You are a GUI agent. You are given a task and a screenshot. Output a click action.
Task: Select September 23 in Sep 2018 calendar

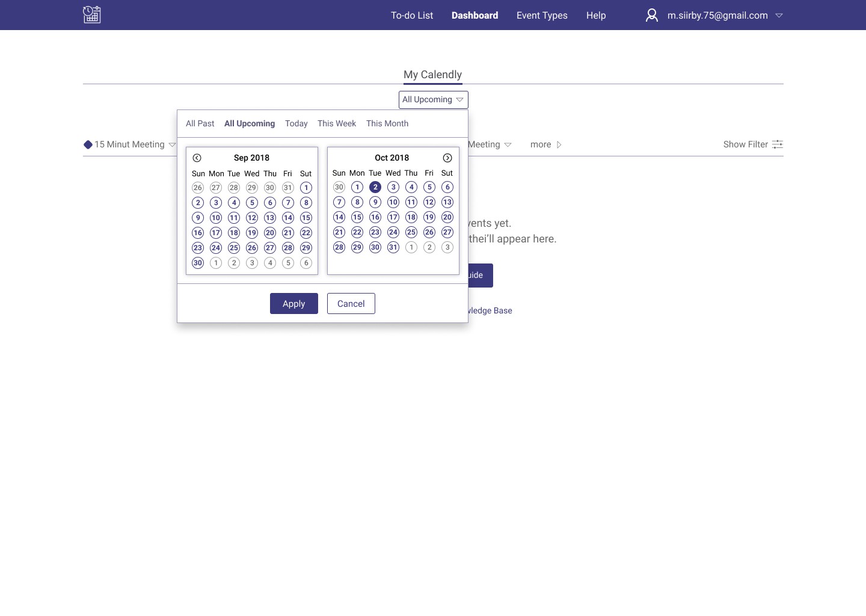198,248
